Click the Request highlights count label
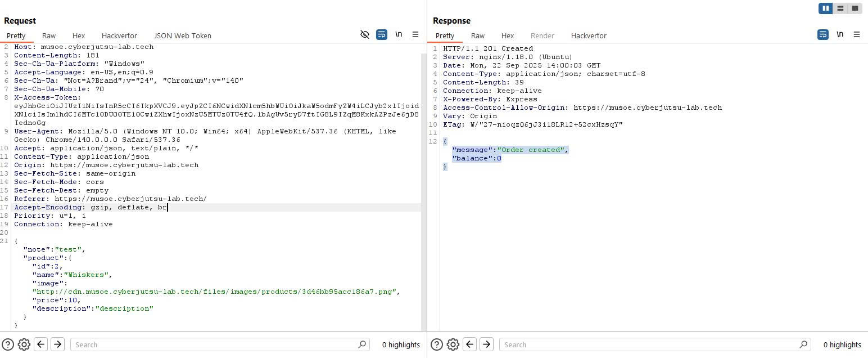Image resolution: width=868 pixels, height=358 pixels. point(401,344)
